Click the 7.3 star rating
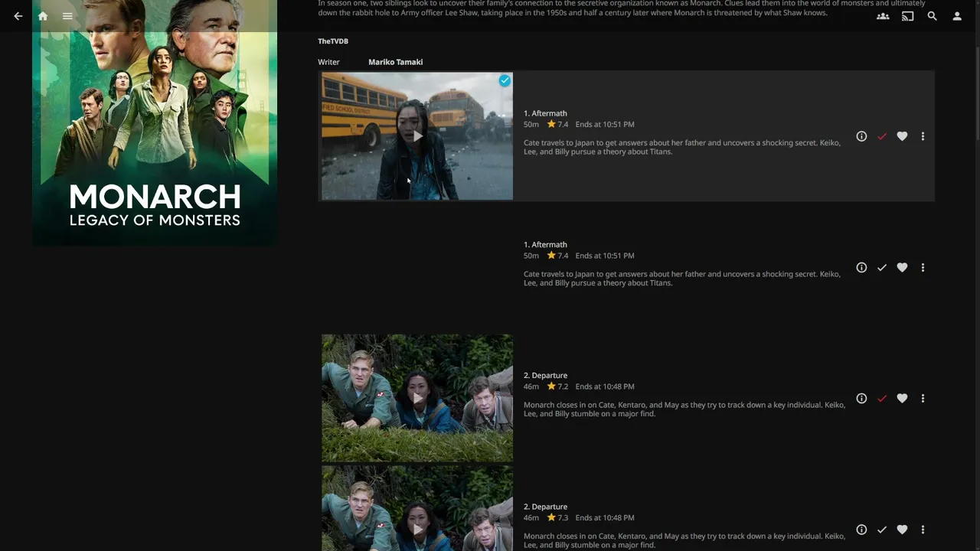This screenshot has height=551, width=980. 557,517
